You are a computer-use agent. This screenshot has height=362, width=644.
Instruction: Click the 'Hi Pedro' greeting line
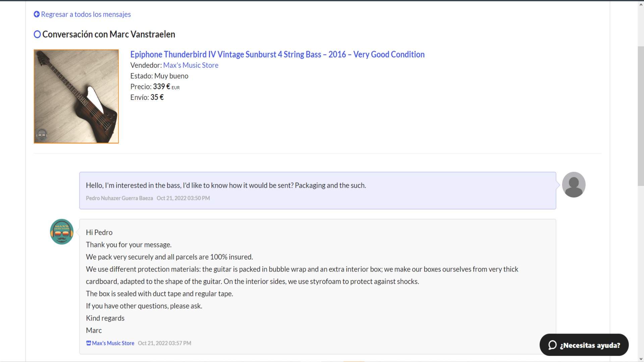(99, 232)
